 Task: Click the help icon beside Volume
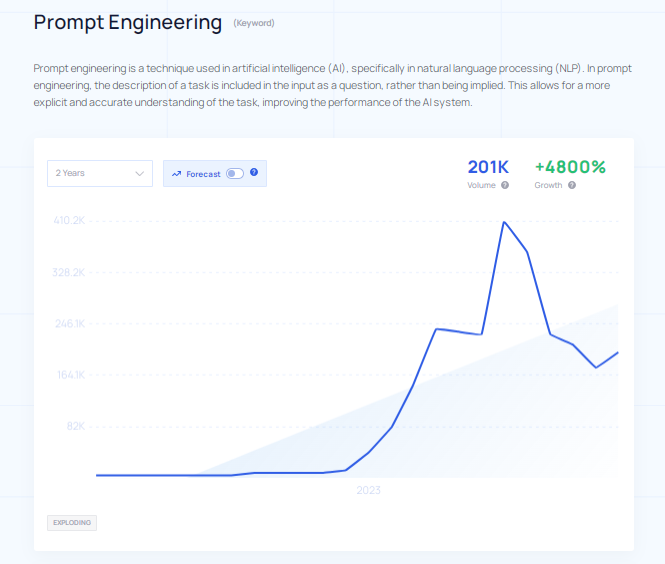(505, 185)
